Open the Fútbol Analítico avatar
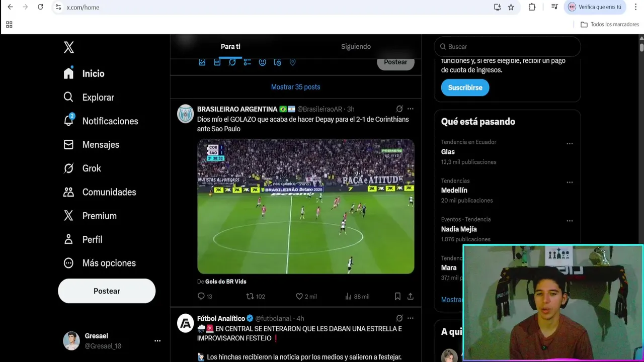644x362 pixels. 186,323
